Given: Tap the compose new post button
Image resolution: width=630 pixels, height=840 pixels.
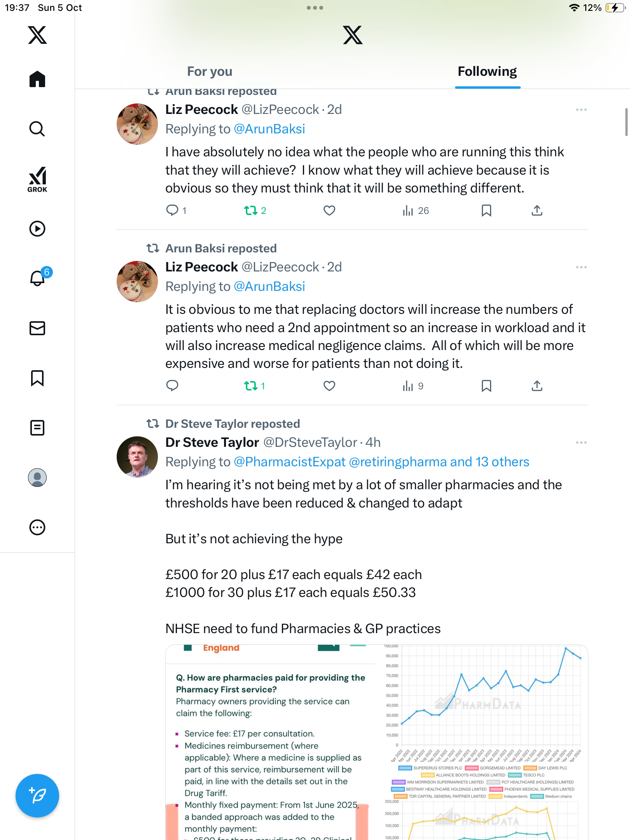Looking at the screenshot, I should (37, 796).
